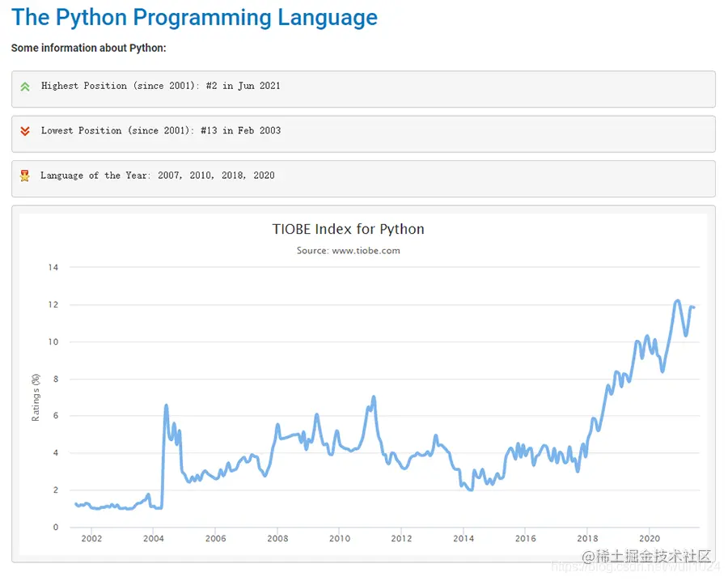Click 'Source: www.tiobe.com' chart subtitle
This screenshot has width=728, height=581.
(348, 250)
